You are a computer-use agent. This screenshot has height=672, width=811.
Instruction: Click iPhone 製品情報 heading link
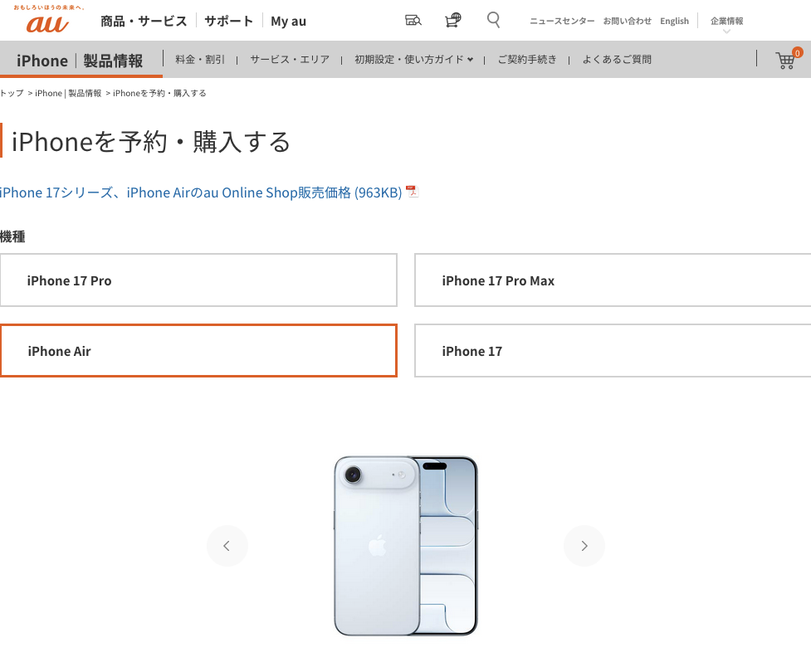click(80, 61)
